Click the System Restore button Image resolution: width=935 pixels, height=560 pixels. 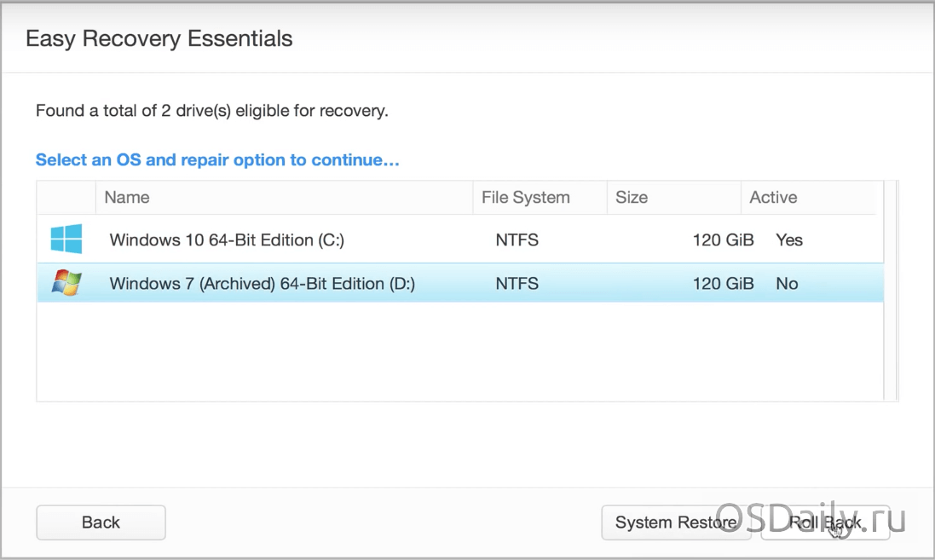click(676, 522)
